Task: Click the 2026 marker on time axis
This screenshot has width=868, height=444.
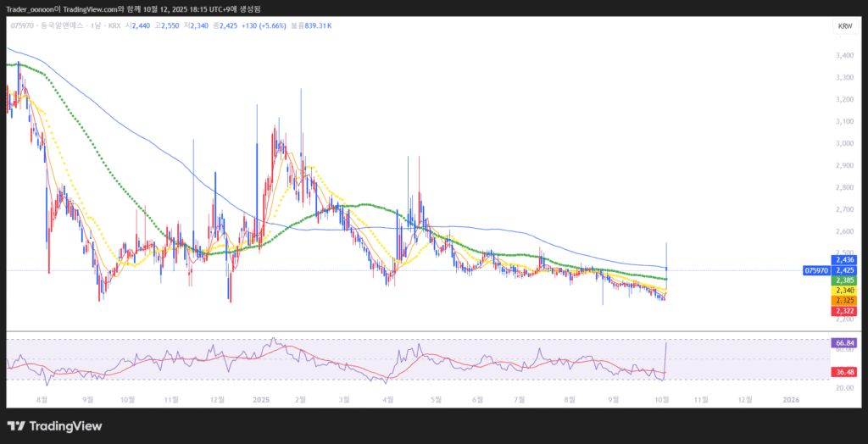Action: [790, 398]
